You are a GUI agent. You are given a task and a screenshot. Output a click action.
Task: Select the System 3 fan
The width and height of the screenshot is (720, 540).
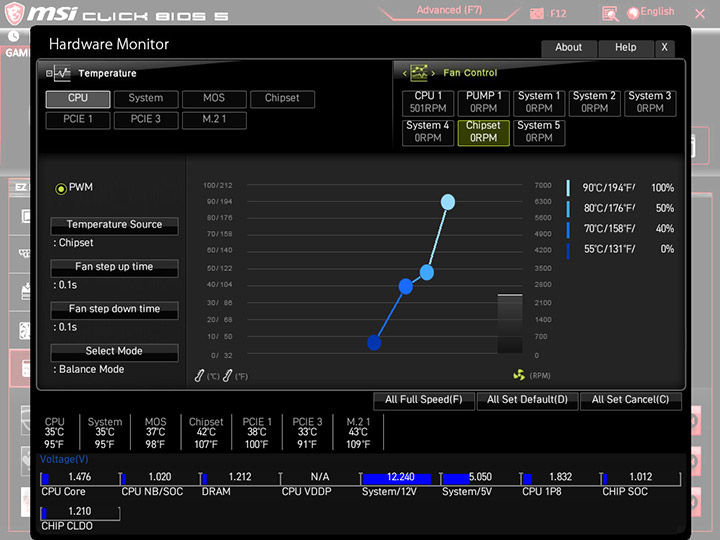(x=650, y=102)
